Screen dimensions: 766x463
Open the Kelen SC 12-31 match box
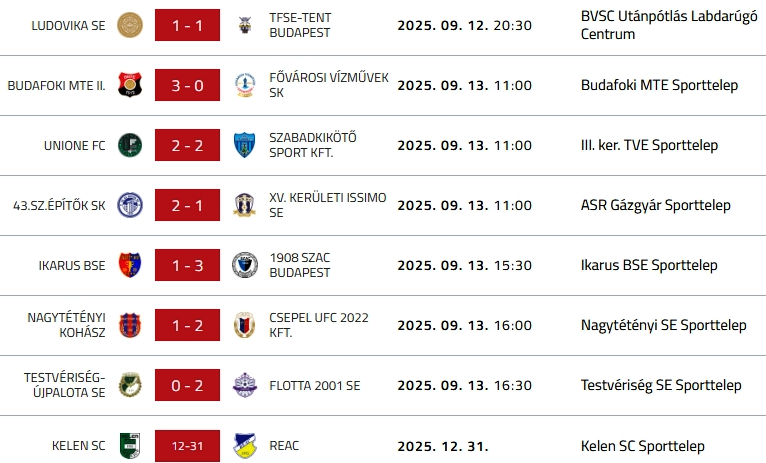pos(187,445)
